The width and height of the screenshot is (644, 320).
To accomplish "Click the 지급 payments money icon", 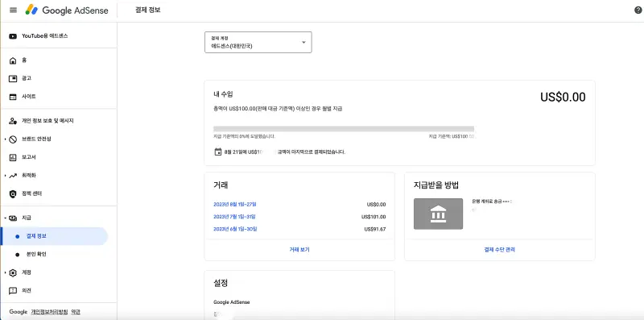I will click(13, 218).
